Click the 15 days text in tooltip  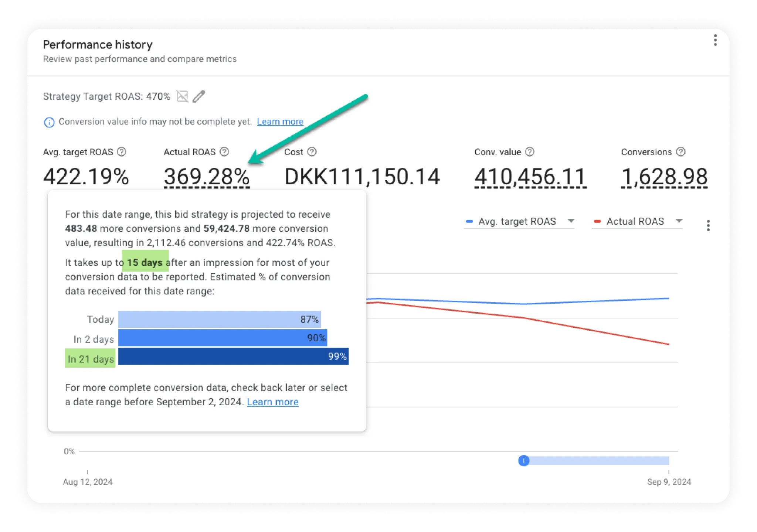coord(145,263)
